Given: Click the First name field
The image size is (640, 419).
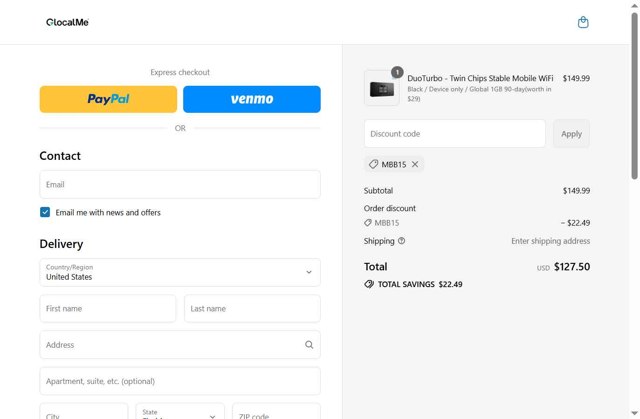Looking at the screenshot, I should tap(108, 308).
